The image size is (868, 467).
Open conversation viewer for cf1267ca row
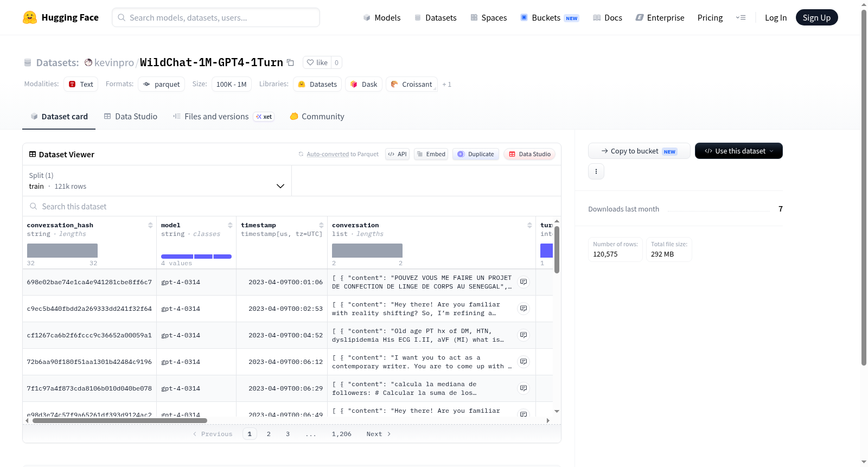click(524, 335)
